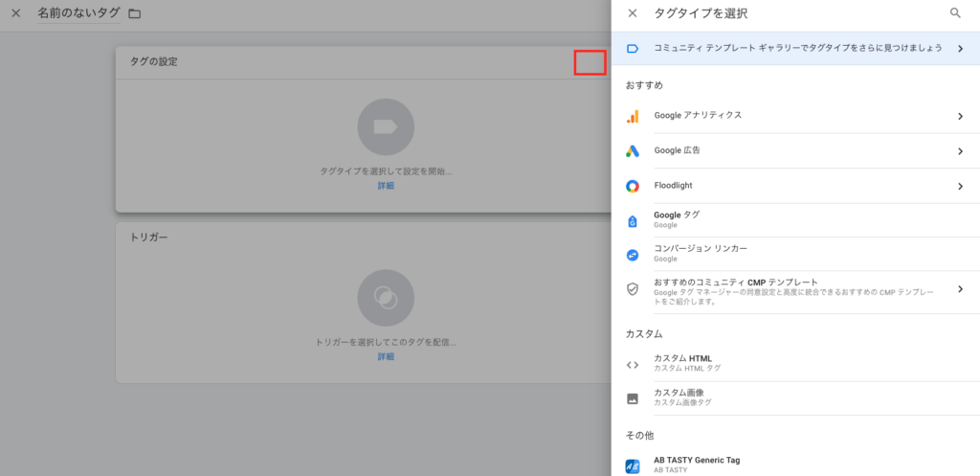
Task: Click the tag placeholder icon in タグの設定
Action: 386,127
